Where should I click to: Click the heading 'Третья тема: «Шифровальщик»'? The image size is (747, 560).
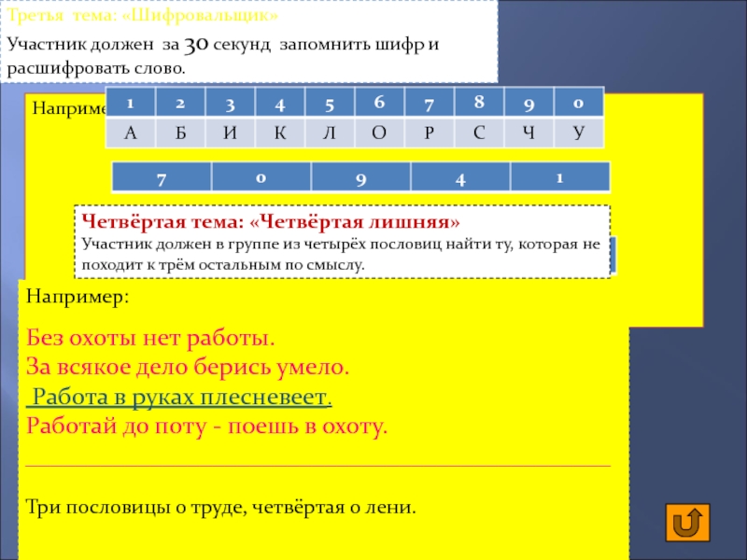(142, 15)
